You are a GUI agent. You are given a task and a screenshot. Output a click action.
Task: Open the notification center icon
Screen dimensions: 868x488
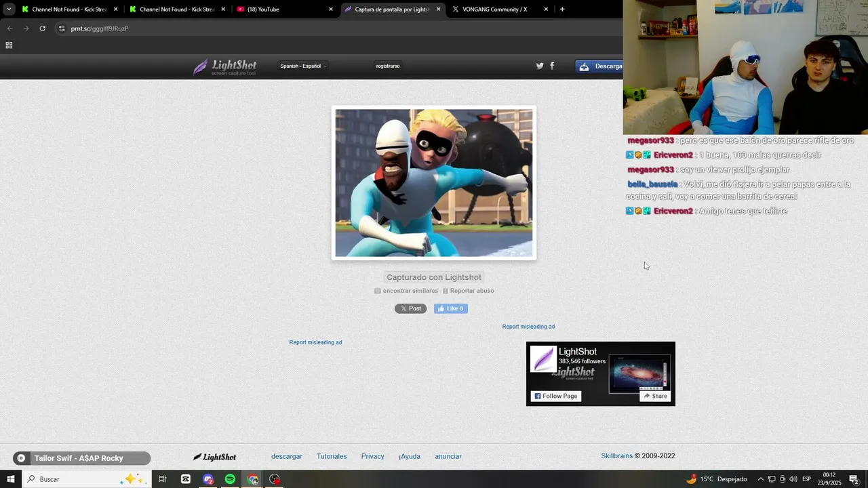[854, 479]
